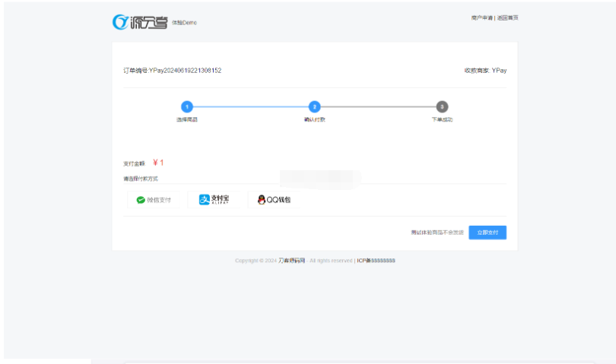Click order number text YPay20240619221309152
This screenshot has height=364, width=616.
185,71
